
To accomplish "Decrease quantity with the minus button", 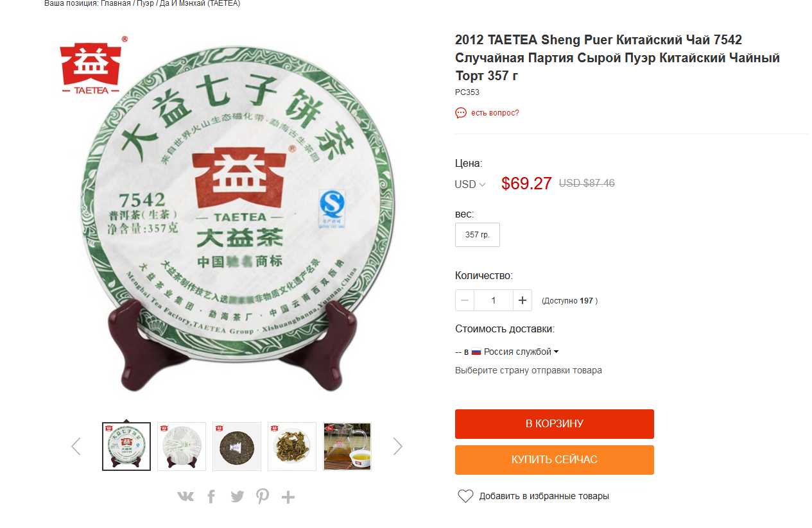I will (x=465, y=300).
